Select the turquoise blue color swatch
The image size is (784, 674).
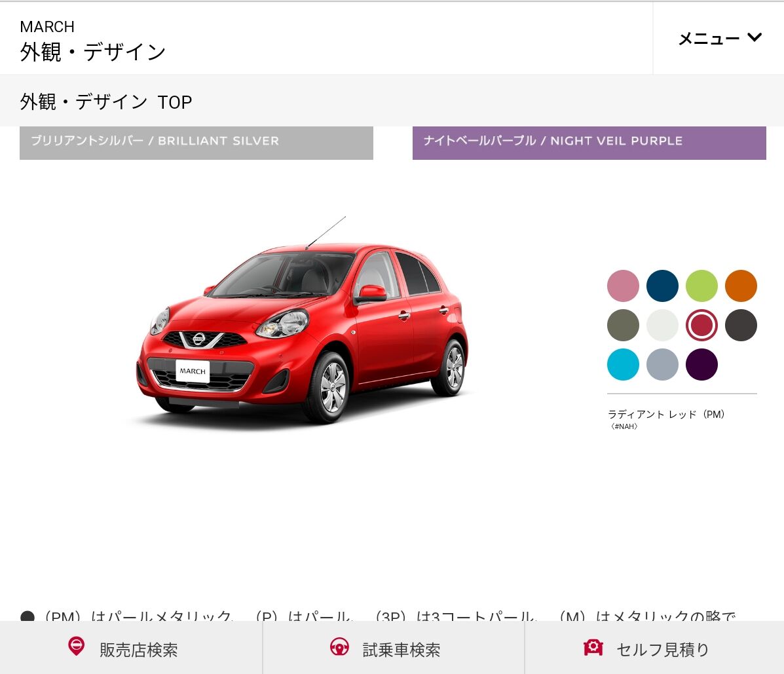point(623,364)
